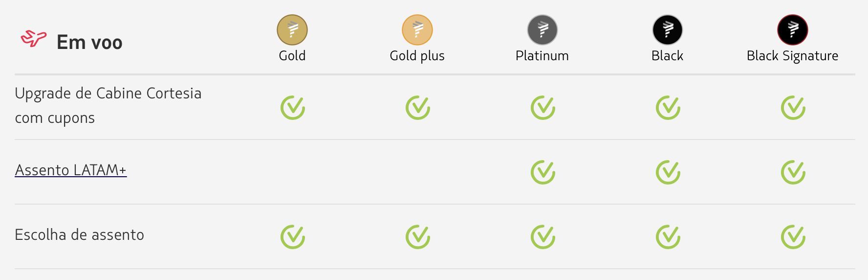
Task: Click the Upgrade de Cabine checkmark under Platinum
Action: 543,108
